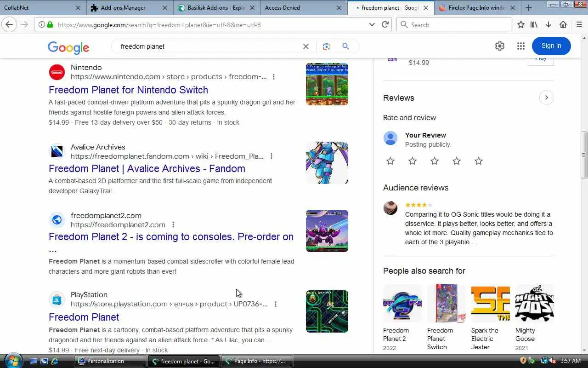Switch to the Access Denied tab

pyautogui.click(x=303, y=8)
